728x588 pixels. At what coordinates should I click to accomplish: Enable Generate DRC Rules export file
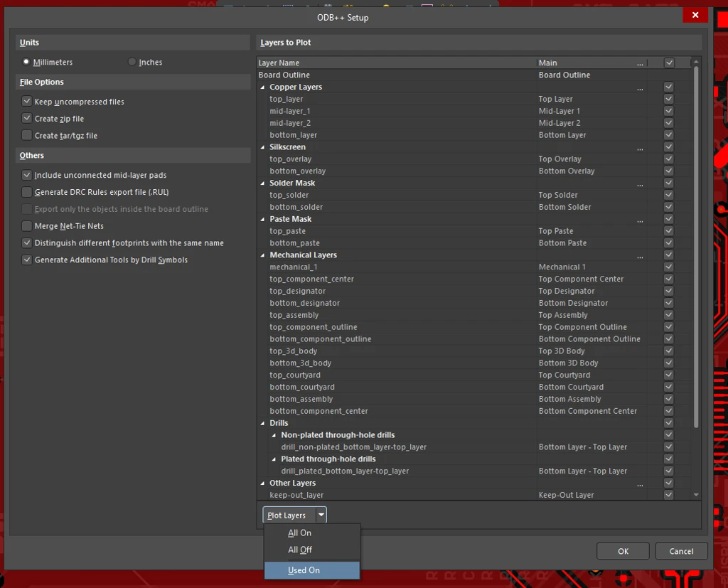(x=27, y=192)
